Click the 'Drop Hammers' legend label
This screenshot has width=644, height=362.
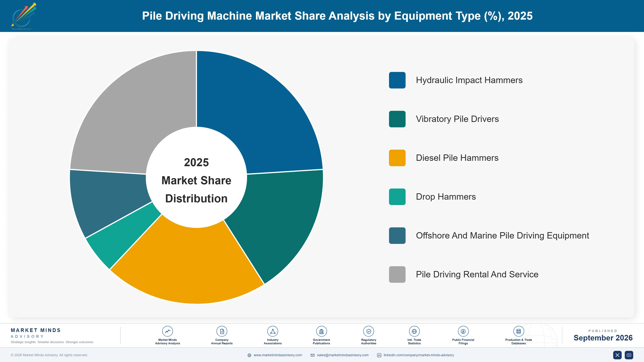(446, 197)
